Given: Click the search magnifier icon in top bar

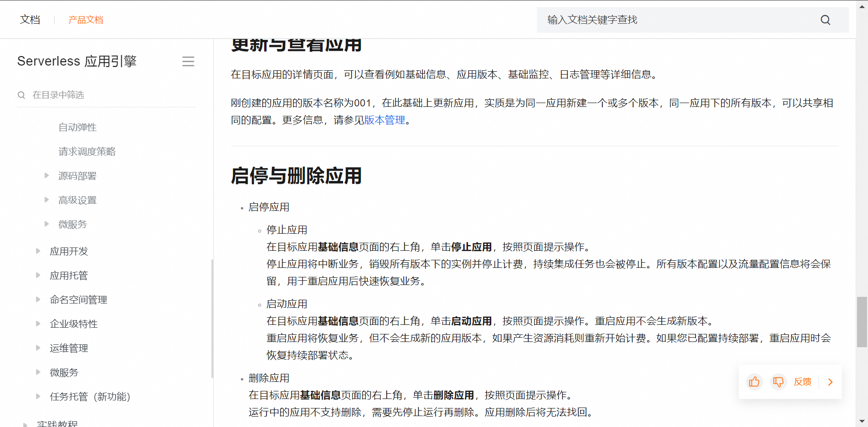Looking at the screenshot, I should point(825,20).
